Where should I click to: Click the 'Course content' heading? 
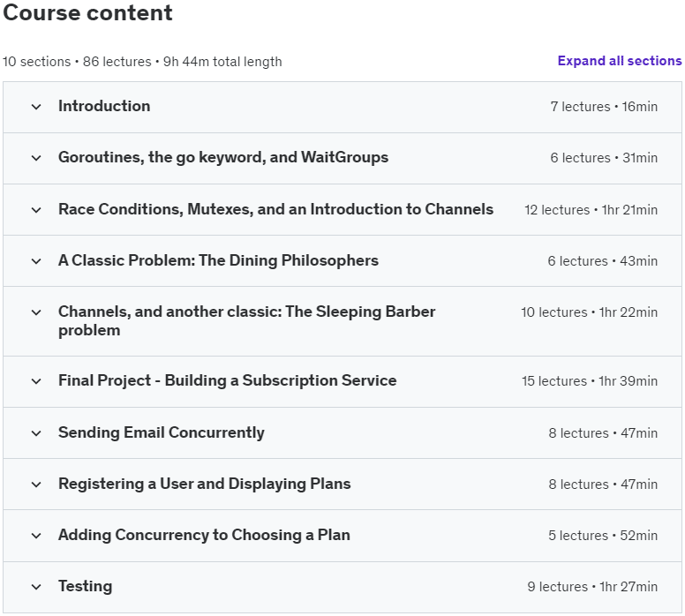(x=87, y=12)
